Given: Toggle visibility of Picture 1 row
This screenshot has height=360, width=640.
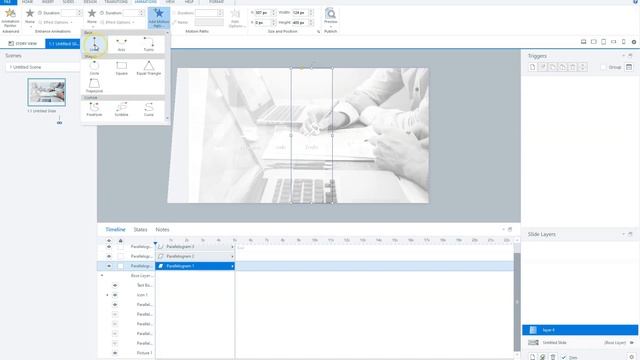Looking at the screenshot, I should (x=115, y=353).
